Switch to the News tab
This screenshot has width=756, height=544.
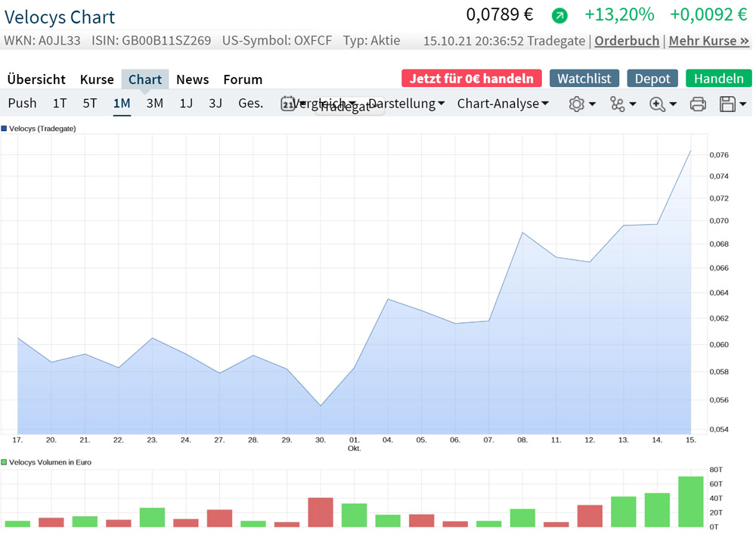tap(192, 79)
